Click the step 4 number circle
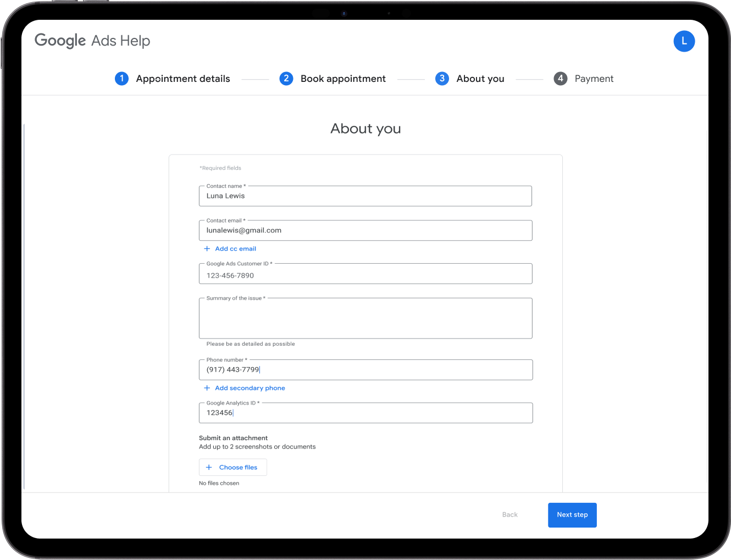 [x=560, y=79]
